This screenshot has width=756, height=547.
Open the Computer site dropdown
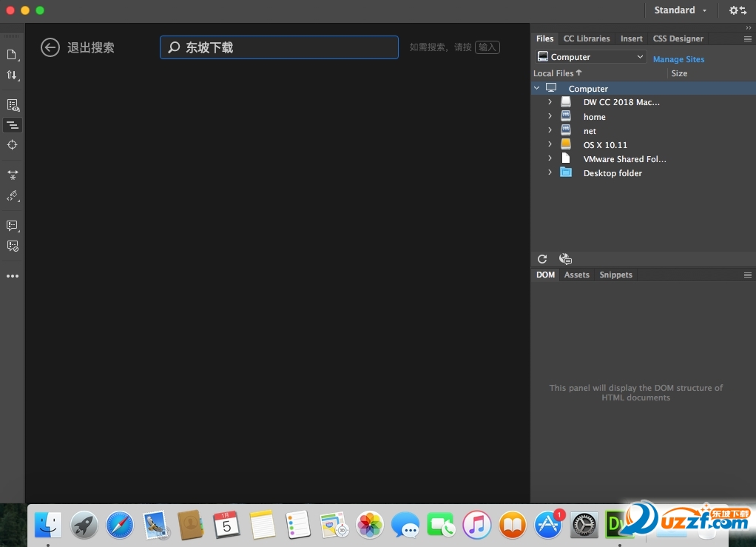point(590,57)
